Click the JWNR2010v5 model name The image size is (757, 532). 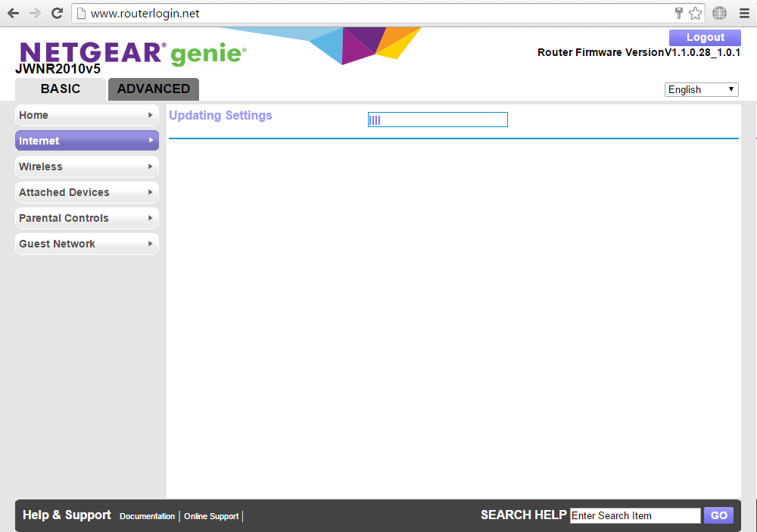point(58,69)
